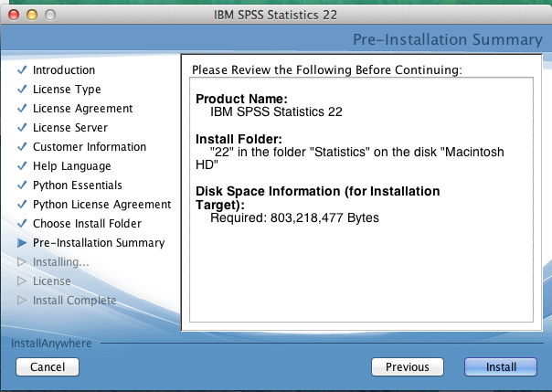Click the License Agreement checkmark icon
Image resolution: width=552 pixels, height=392 pixels.
[22, 108]
